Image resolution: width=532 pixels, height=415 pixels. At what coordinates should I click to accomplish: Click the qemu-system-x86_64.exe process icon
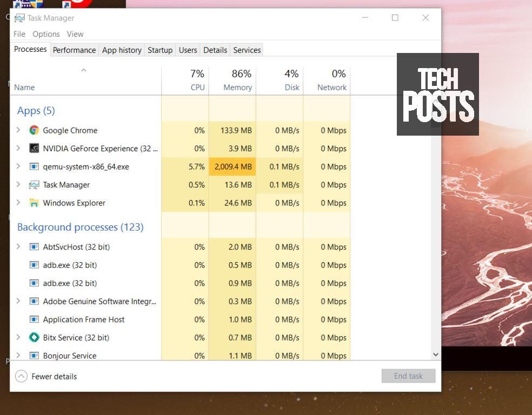(34, 166)
